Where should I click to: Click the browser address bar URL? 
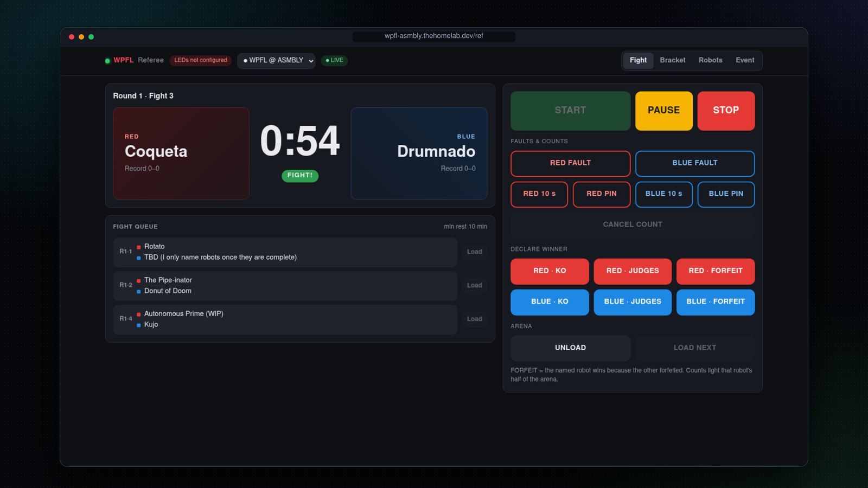pyautogui.click(x=434, y=36)
